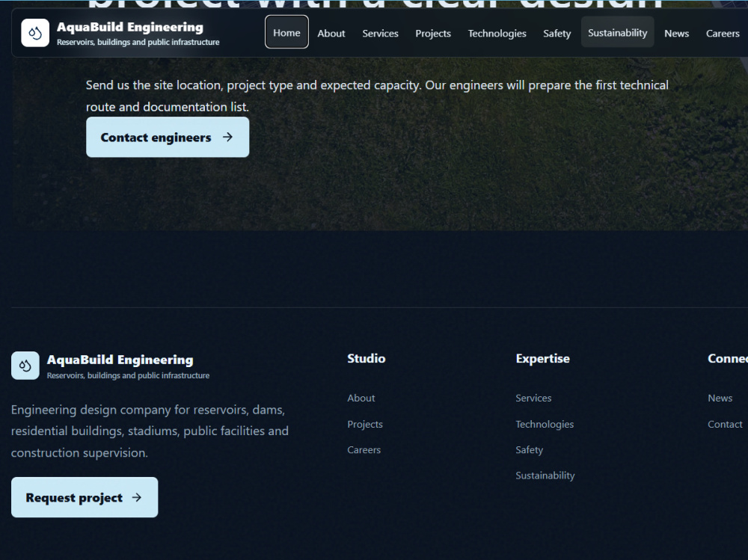Open Services in the top navigation
This screenshot has height=560, width=748.
(x=380, y=33)
